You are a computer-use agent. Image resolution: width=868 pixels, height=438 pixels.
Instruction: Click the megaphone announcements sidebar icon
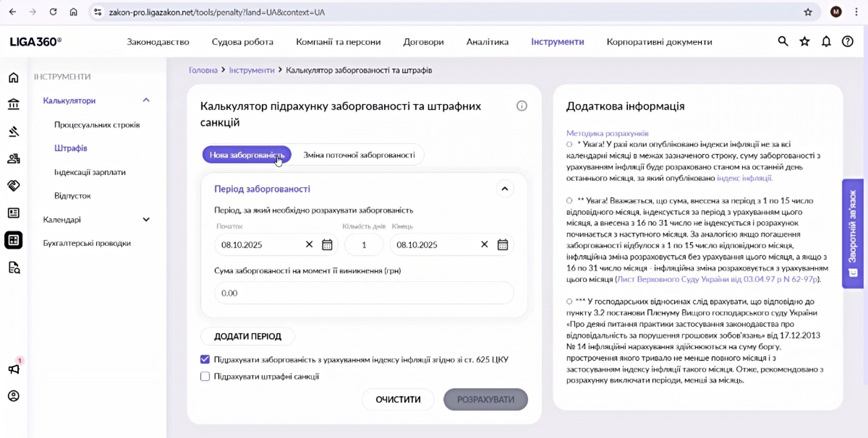point(13,369)
